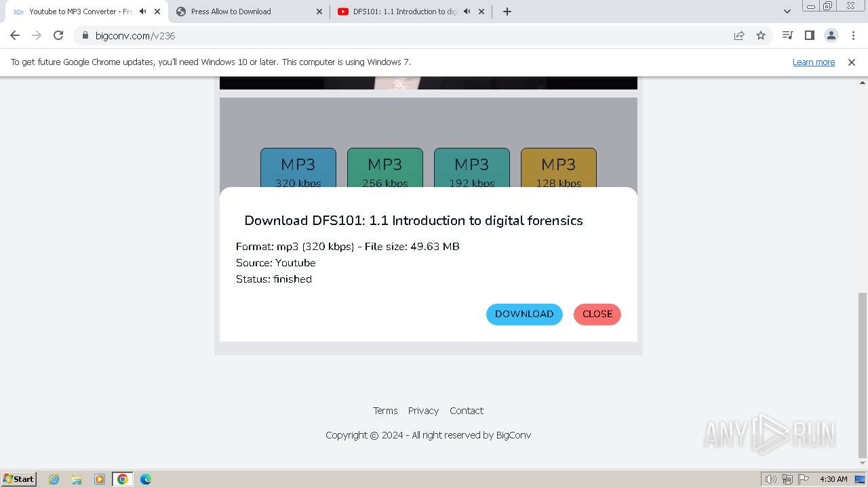The height and width of the screenshot is (488, 868).
Task: Open the Contact footer link
Action: point(467,411)
